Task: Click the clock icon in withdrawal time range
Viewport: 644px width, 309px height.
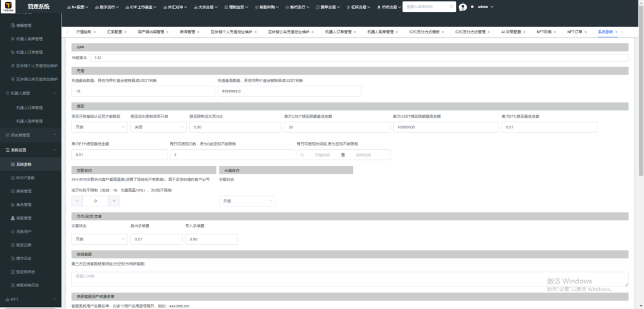Action: [302, 155]
